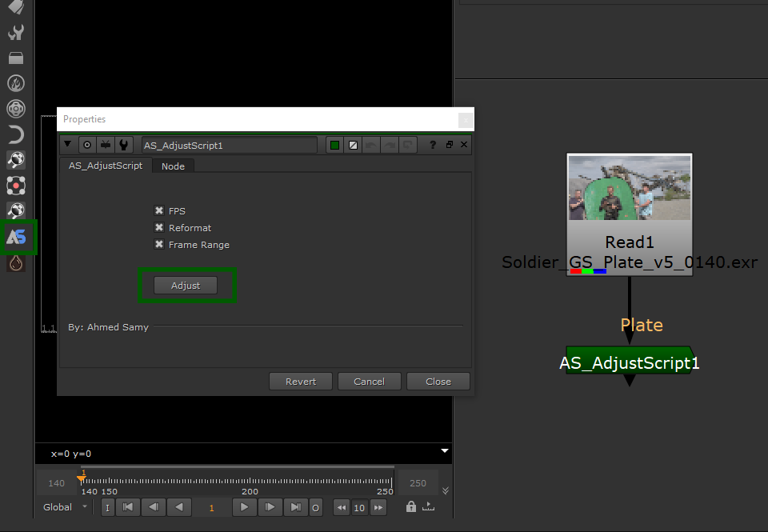
Task: Click the wrench icon in properties header
Action: point(123,145)
